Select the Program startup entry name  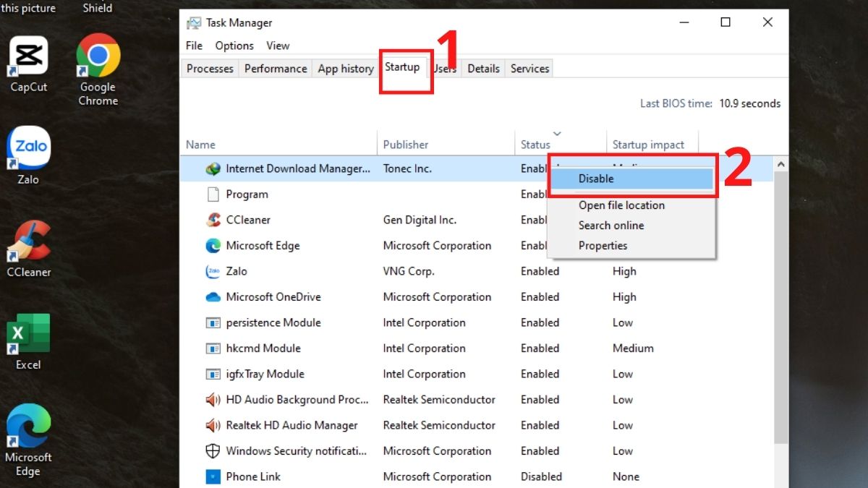tap(247, 194)
